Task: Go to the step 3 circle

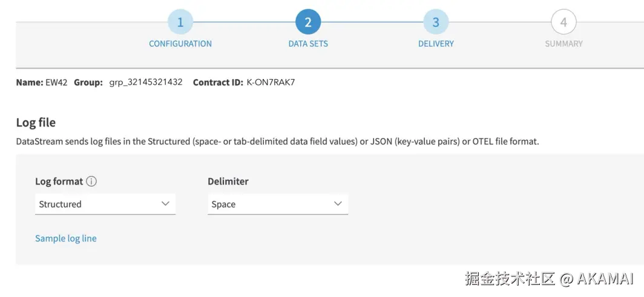Action: pos(436,22)
